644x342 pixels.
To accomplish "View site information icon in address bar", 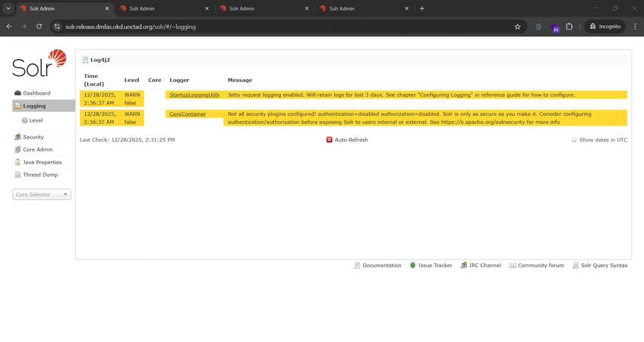I will [x=57, y=26].
